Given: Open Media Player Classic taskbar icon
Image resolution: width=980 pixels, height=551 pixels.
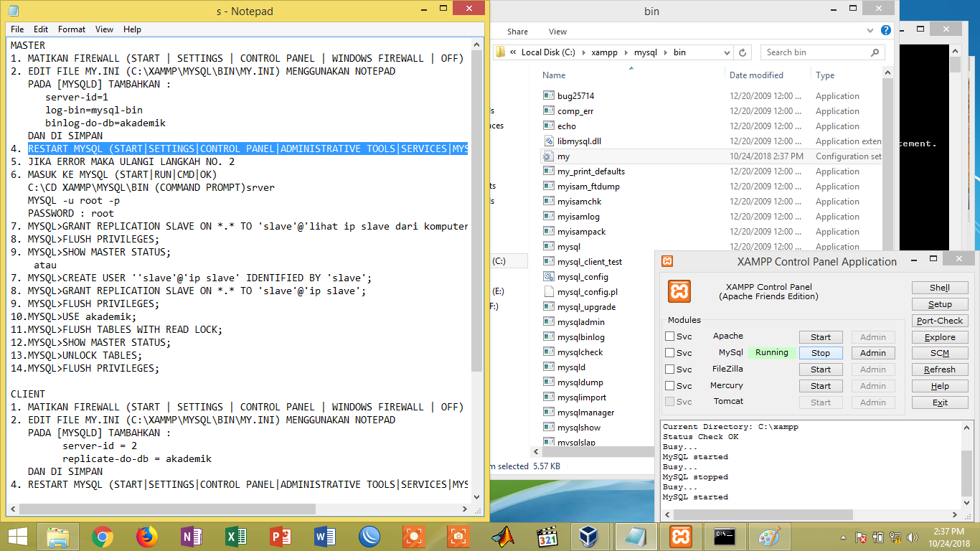Looking at the screenshot, I should click(x=547, y=537).
